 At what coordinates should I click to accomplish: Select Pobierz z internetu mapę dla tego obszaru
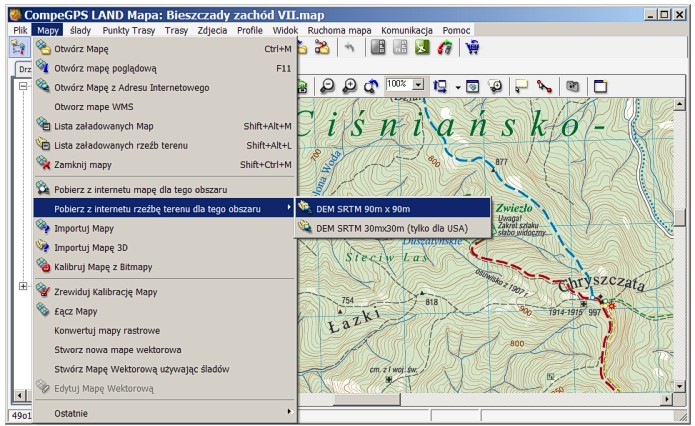coord(164,189)
